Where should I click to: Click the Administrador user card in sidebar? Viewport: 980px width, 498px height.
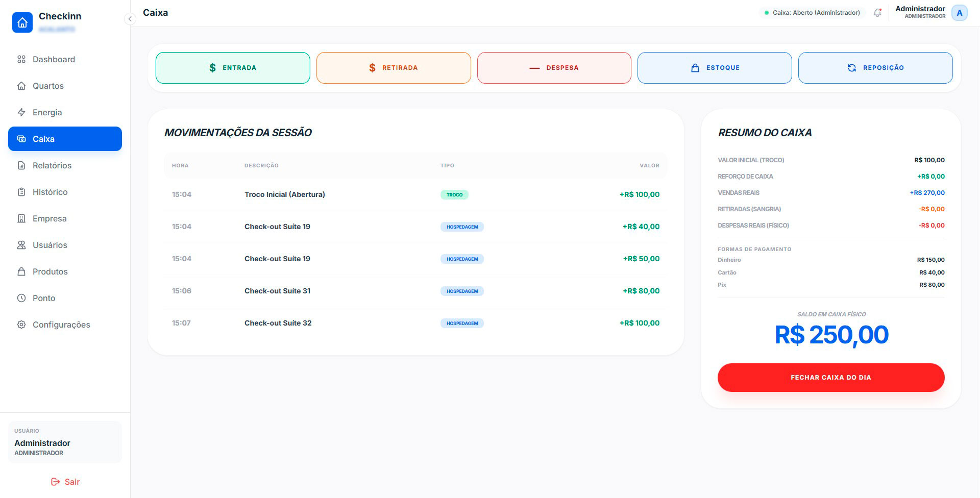pyautogui.click(x=65, y=442)
